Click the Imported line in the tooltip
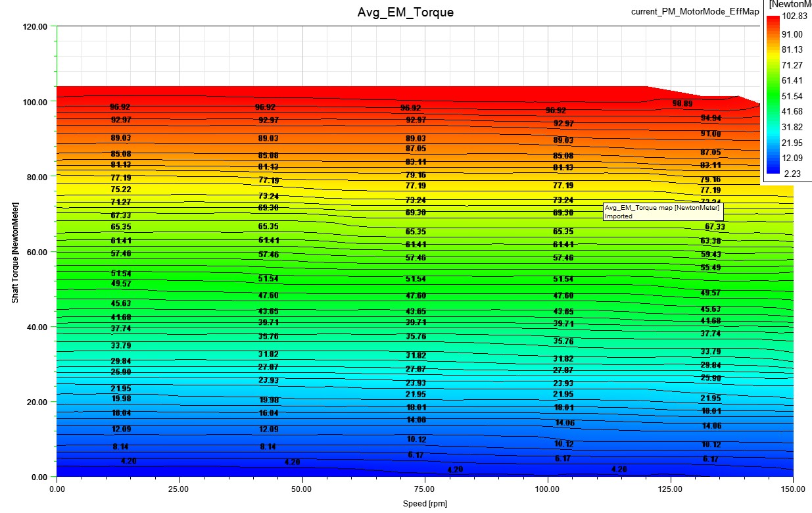 tap(619, 216)
